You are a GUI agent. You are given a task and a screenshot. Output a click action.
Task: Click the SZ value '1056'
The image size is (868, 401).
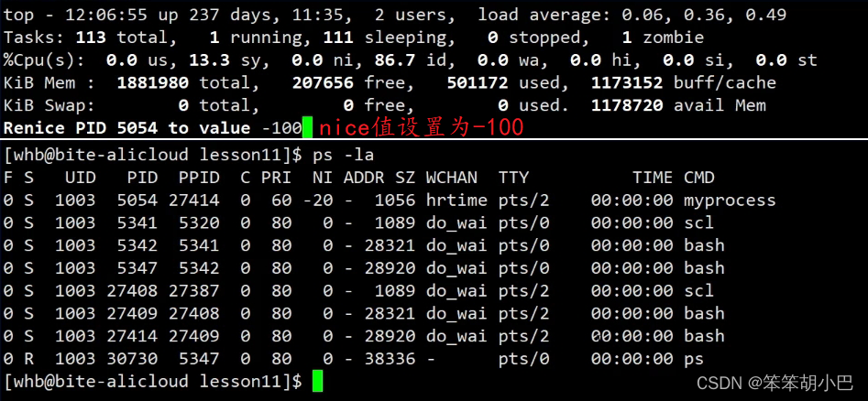point(395,200)
